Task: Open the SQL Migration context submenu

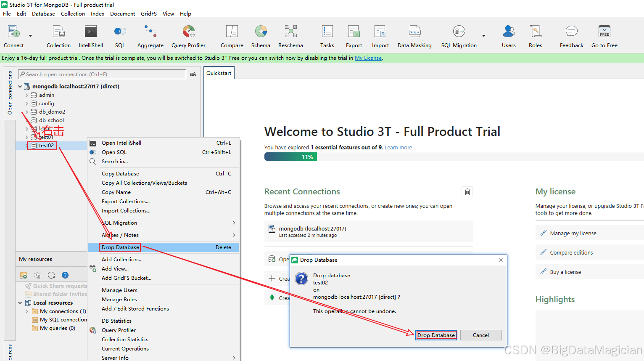Action: point(164,223)
